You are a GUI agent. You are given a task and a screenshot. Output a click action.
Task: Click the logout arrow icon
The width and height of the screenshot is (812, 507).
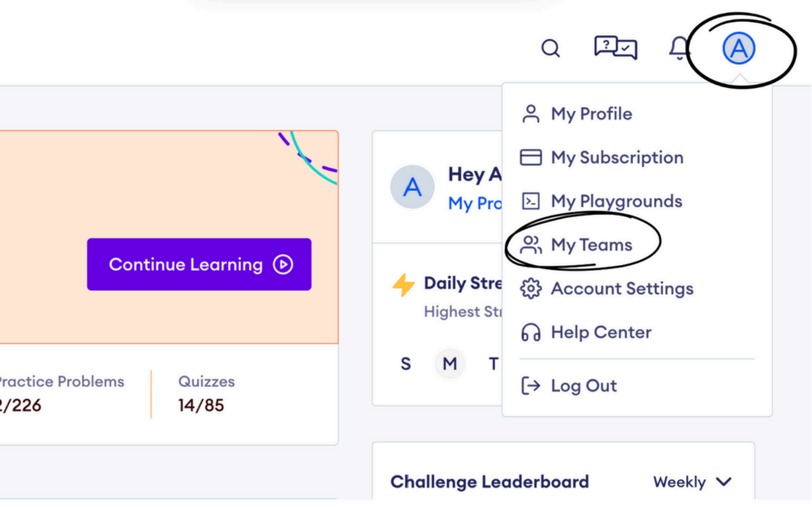coord(531,386)
